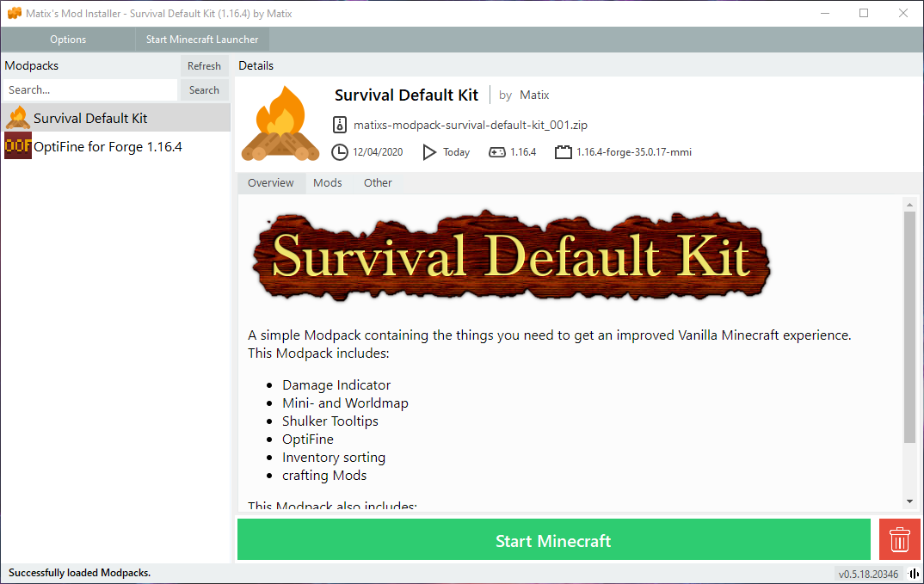The width and height of the screenshot is (924, 584).
Task: Select Start Minecraft Launcher
Action: coord(202,39)
